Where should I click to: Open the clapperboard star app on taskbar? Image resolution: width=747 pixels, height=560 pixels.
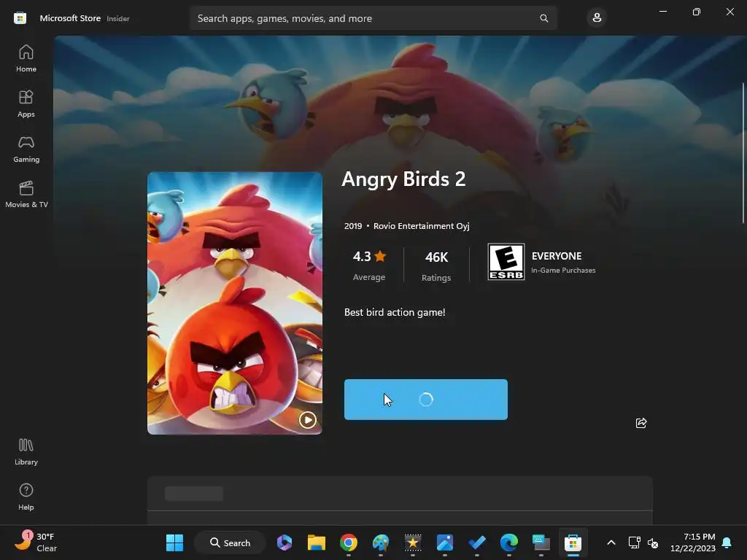(413, 542)
